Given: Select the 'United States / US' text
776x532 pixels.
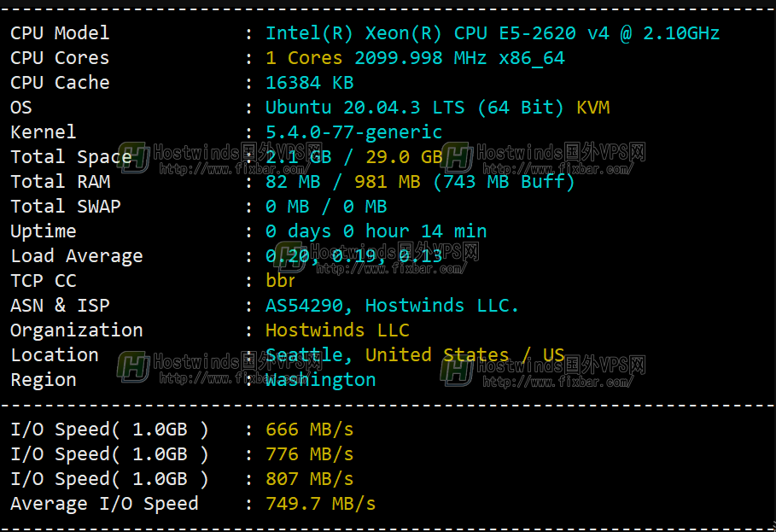Looking at the screenshot, I should [x=464, y=355].
